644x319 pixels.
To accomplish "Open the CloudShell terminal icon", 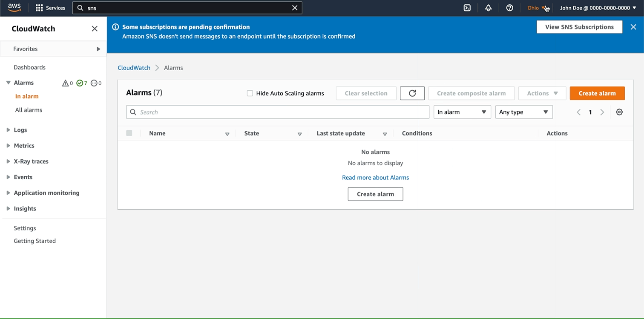I will point(467,8).
